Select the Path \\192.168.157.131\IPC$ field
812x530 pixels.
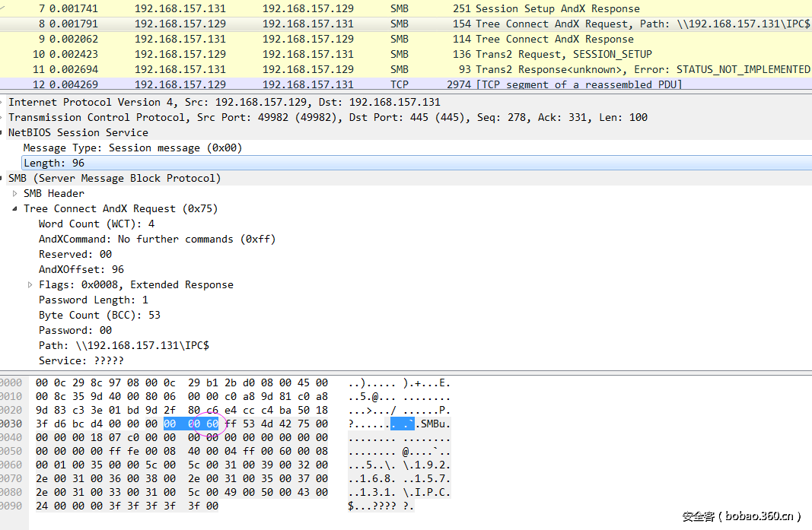click(124, 346)
